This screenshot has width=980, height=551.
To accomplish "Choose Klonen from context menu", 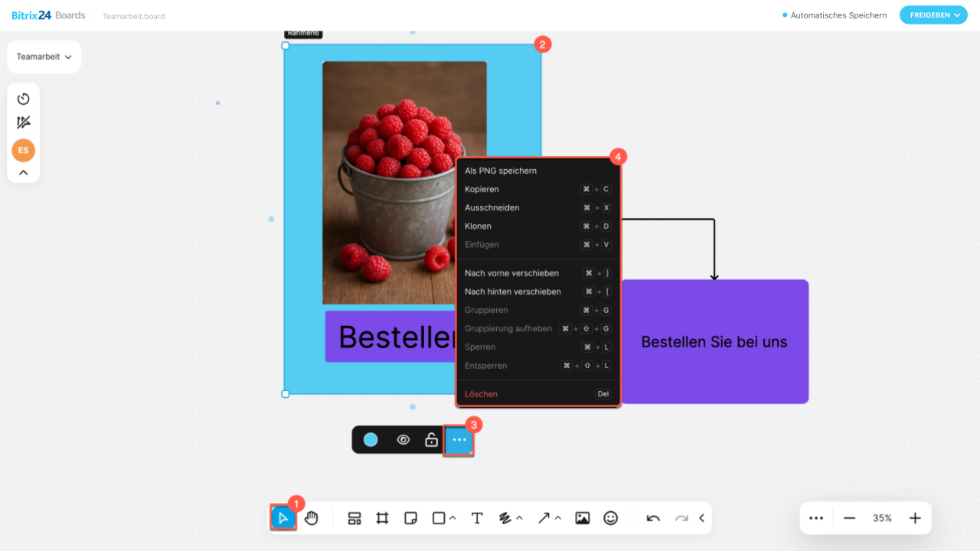I will pos(538,226).
